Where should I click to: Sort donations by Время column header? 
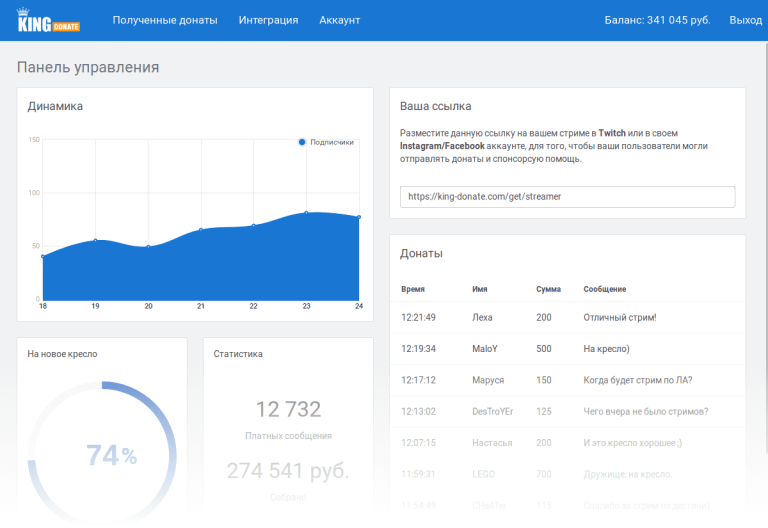(413, 289)
